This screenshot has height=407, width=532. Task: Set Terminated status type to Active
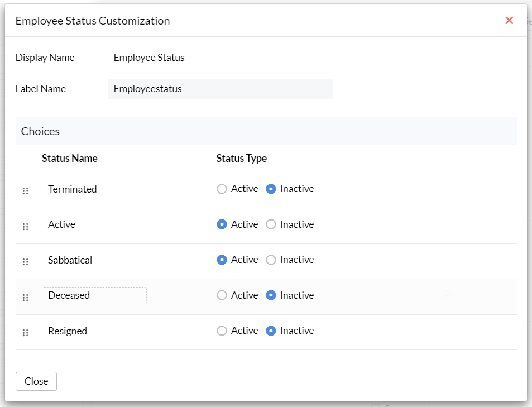[x=222, y=189]
